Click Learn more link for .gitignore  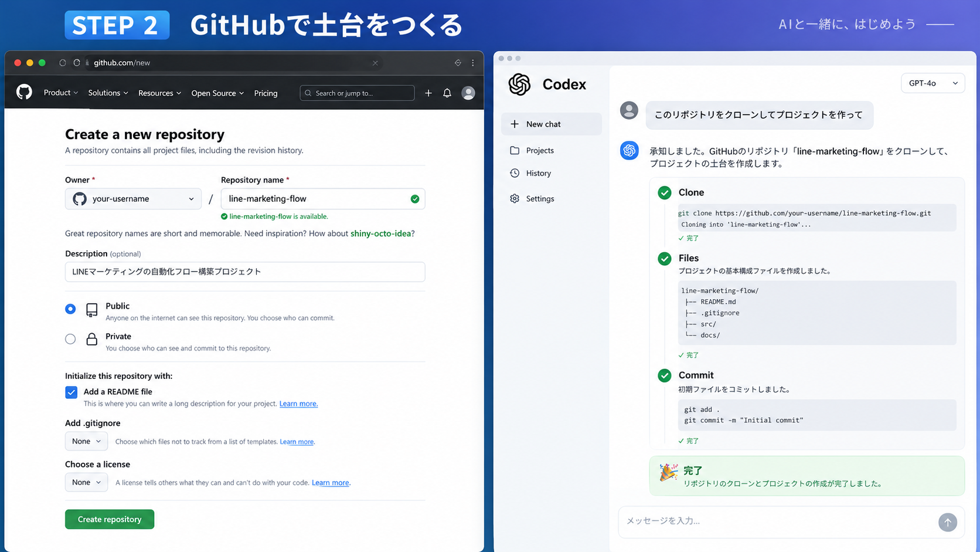tap(297, 442)
